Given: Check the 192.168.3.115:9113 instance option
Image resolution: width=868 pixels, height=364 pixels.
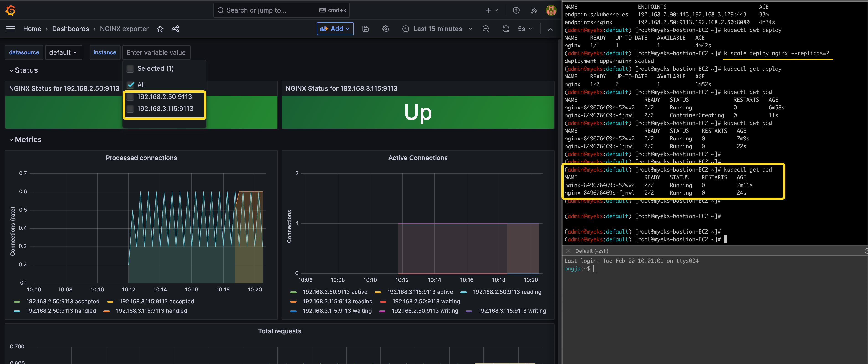Looking at the screenshot, I should click(x=130, y=109).
